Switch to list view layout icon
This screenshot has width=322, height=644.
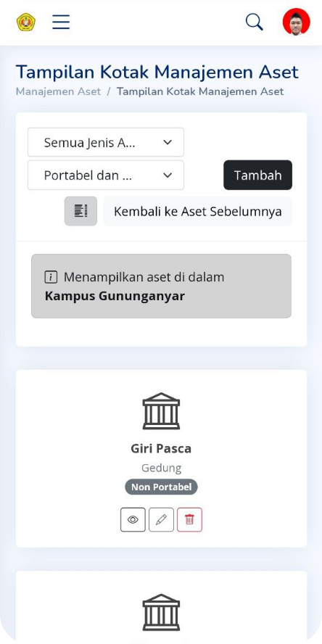[80, 211]
